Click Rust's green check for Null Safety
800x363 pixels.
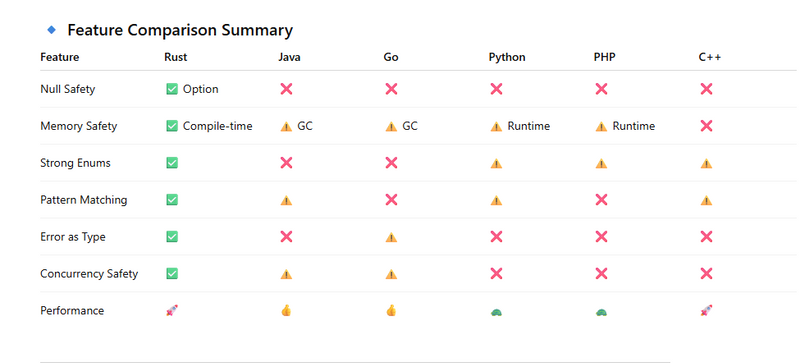pyautogui.click(x=172, y=89)
